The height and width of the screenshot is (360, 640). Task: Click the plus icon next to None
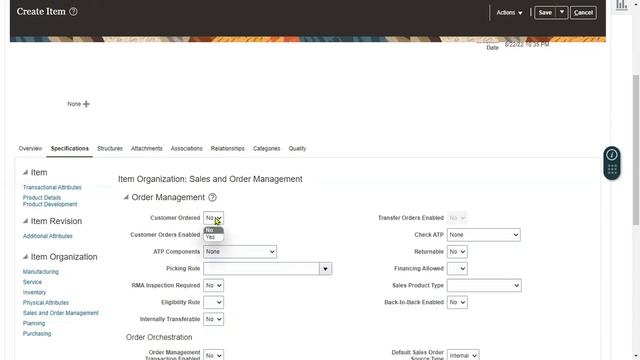86,104
